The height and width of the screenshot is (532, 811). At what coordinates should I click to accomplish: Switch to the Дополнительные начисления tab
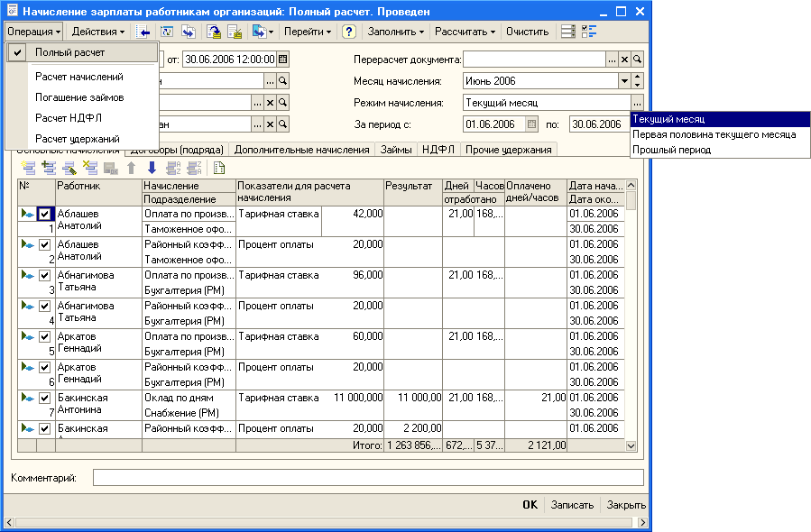(302, 150)
